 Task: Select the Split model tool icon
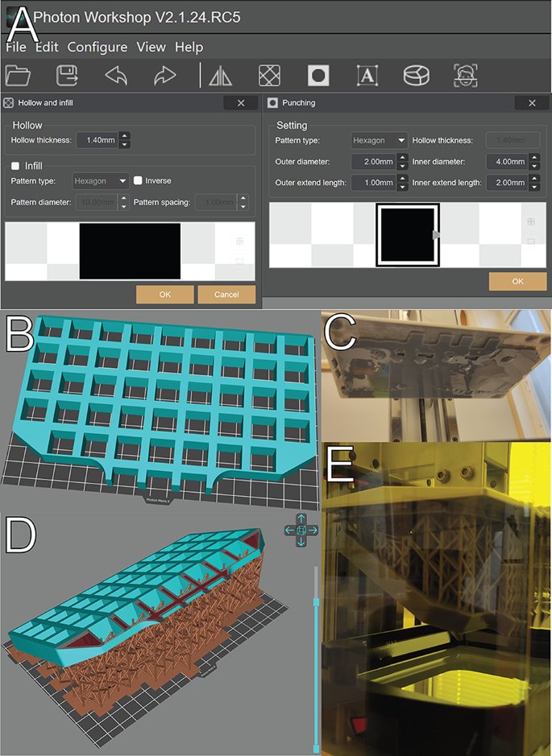click(417, 76)
